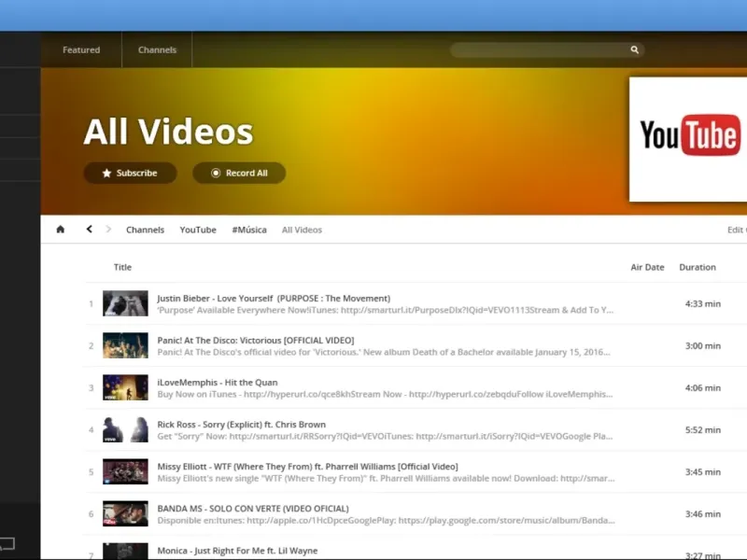Click the cast screen icon in sidebar
The image size is (747, 560).
7,543
